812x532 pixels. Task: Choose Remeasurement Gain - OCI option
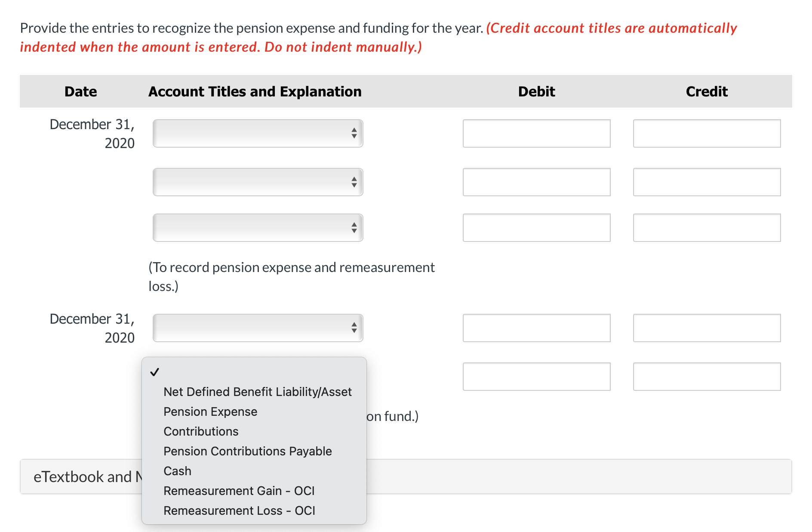[x=239, y=491]
